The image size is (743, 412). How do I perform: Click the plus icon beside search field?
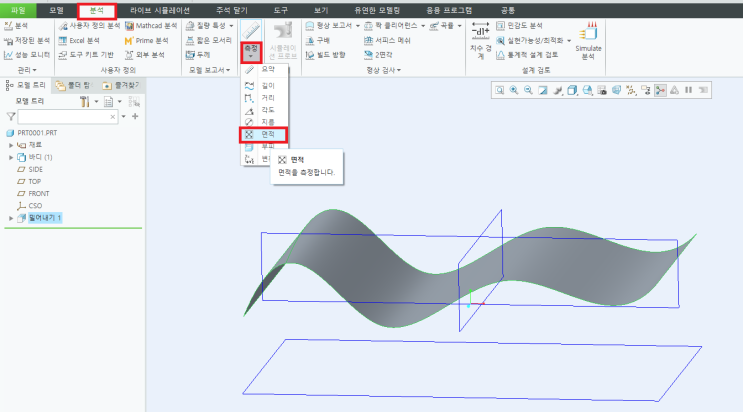pos(135,116)
